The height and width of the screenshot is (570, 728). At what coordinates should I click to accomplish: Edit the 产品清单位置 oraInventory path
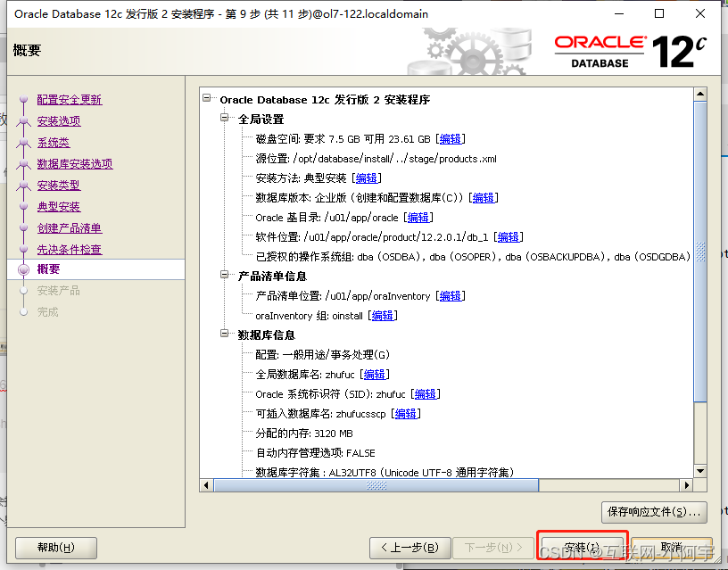click(450, 295)
